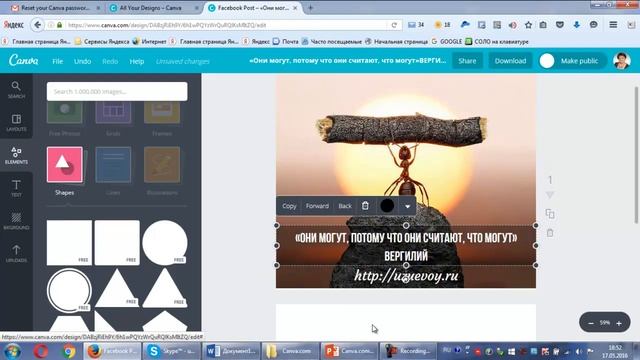Open a new browser tab
640x360 pixels.
pyautogui.click(x=310, y=8)
